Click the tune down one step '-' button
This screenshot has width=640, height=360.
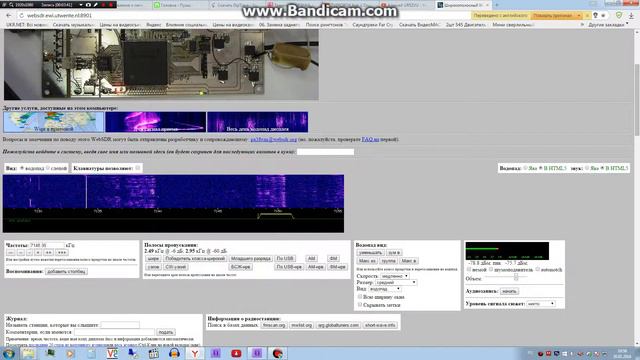click(x=29, y=253)
